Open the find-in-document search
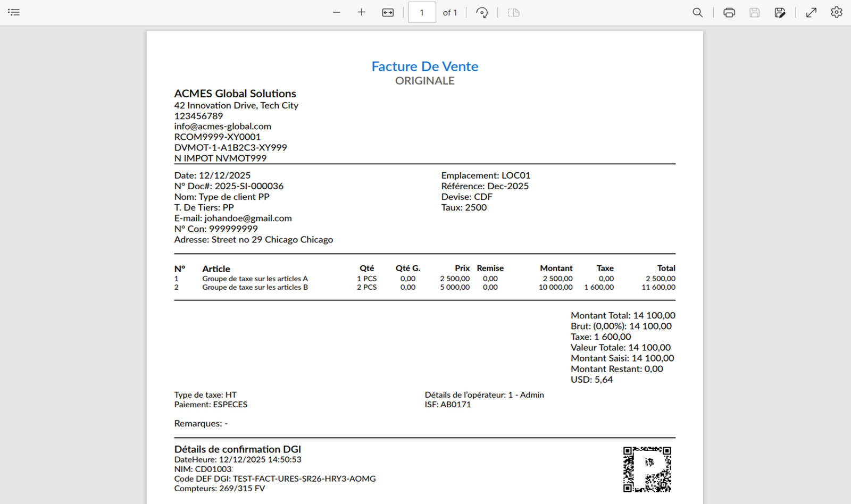The height and width of the screenshot is (504, 851). (697, 12)
